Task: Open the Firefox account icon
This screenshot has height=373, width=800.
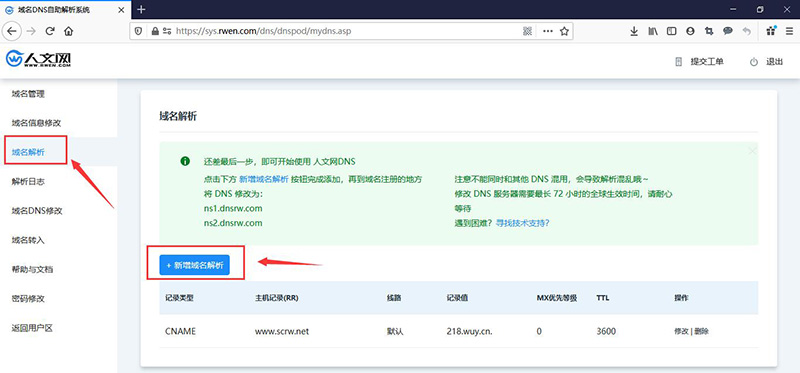Action: pyautogui.click(x=690, y=31)
